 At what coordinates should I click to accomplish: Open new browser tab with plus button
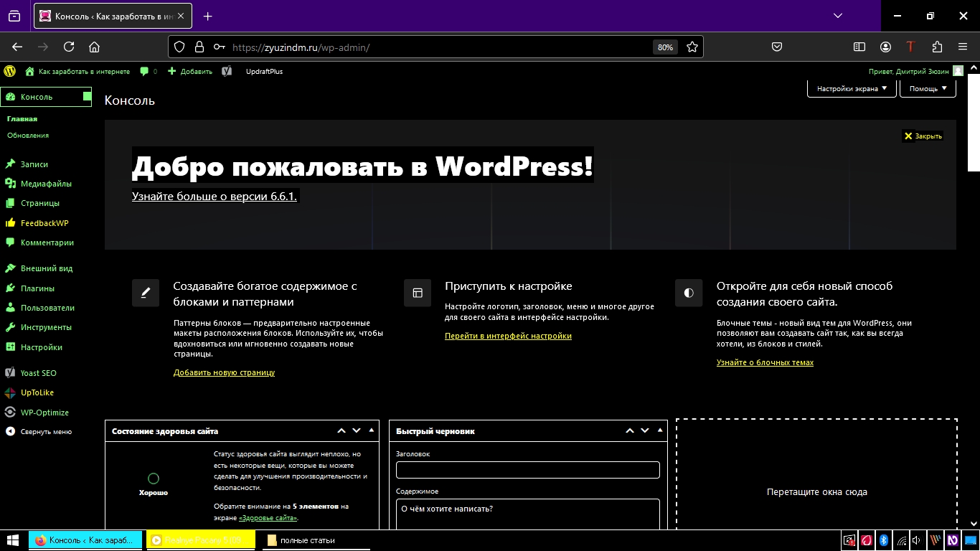(x=208, y=16)
